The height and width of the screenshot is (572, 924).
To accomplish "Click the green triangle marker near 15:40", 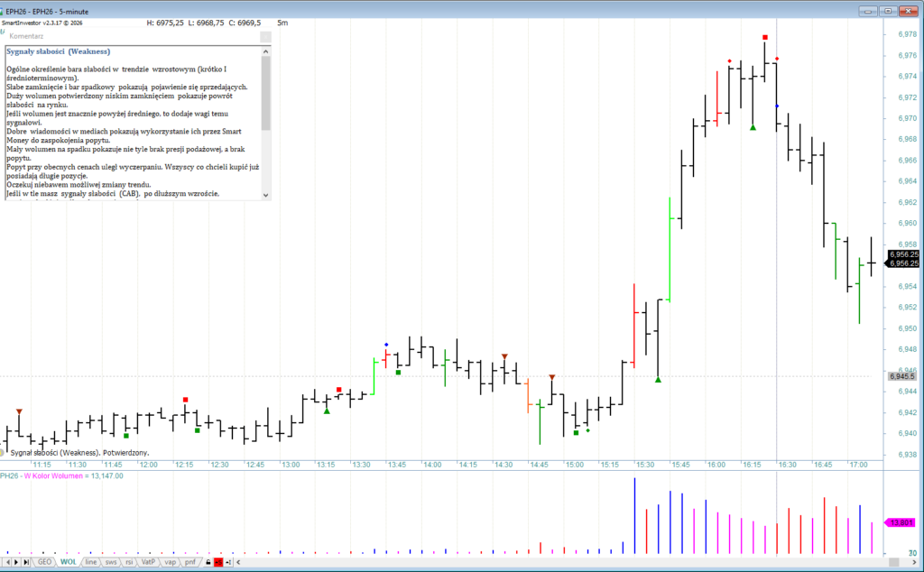I will 659,380.
